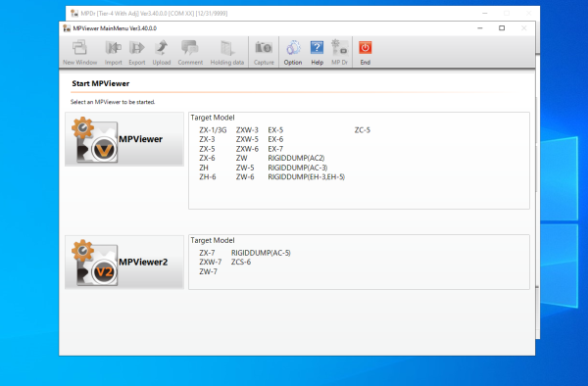
Task: Select the Export toolbar icon
Action: 137,53
